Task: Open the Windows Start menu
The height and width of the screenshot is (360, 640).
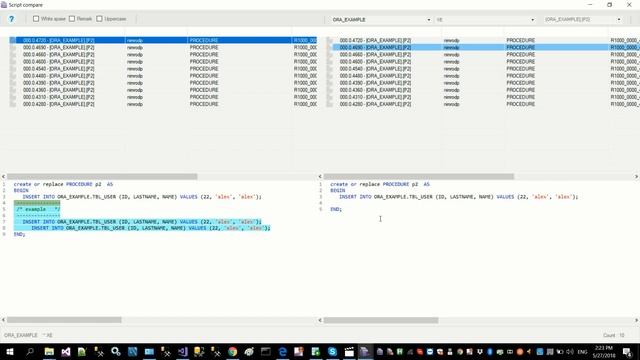Action: 10,351
